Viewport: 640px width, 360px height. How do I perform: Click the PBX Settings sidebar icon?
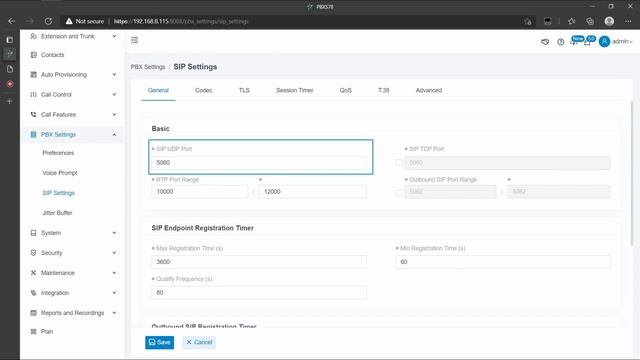pyautogui.click(x=33, y=135)
